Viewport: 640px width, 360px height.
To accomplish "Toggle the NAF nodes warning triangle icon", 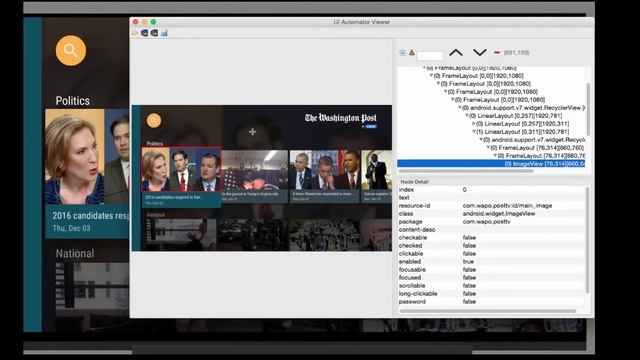I will click(411, 53).
